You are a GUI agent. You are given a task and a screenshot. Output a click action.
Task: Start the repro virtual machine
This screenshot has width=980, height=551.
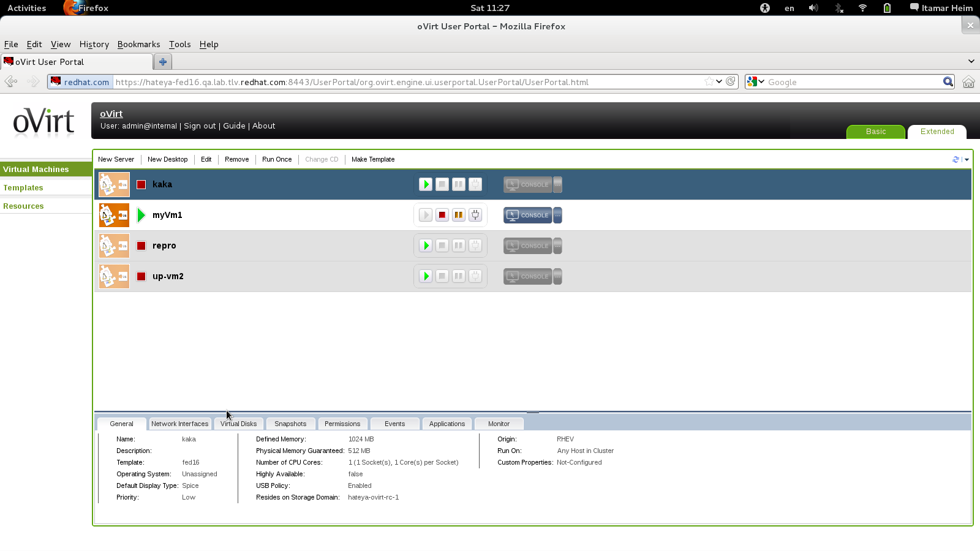tap(426, 246)
